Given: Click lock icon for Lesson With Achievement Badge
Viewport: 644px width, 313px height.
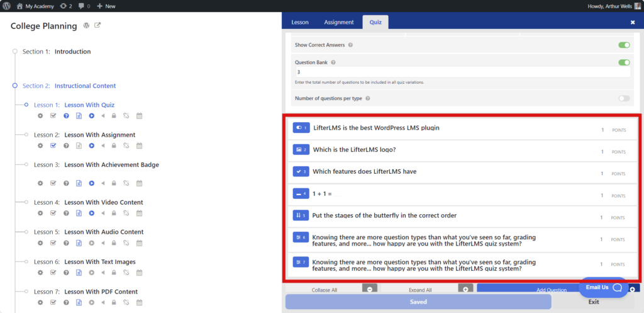Looking at the screenshot, I should coord(114,183).
